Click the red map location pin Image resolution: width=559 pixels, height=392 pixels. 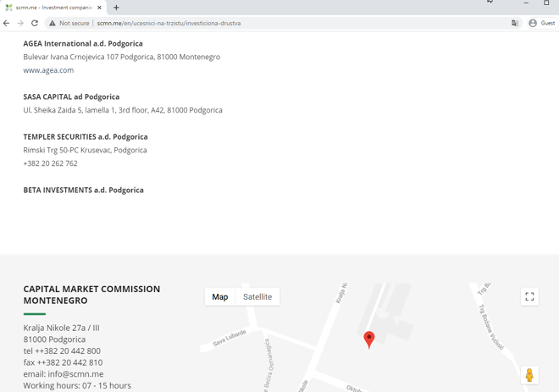369,340
